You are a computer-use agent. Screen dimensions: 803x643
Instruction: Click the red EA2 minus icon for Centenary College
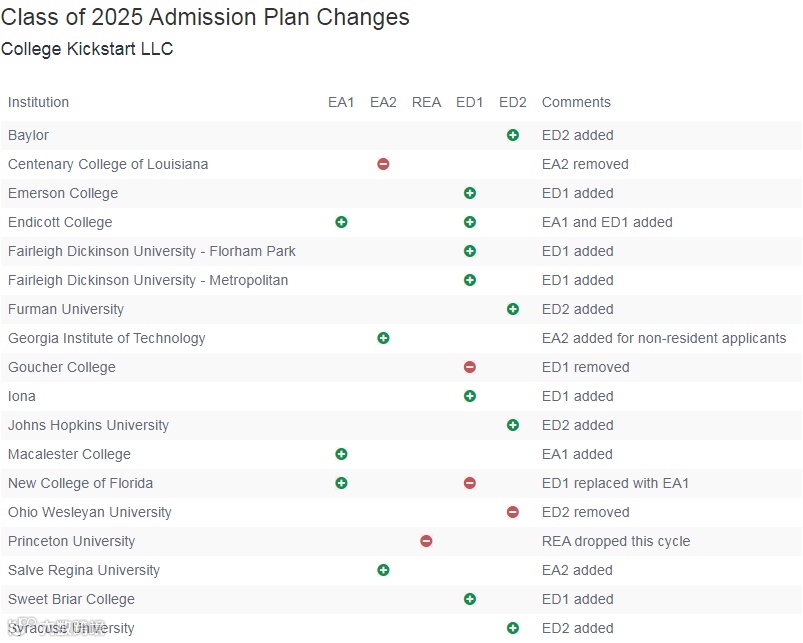pos(383,164)
